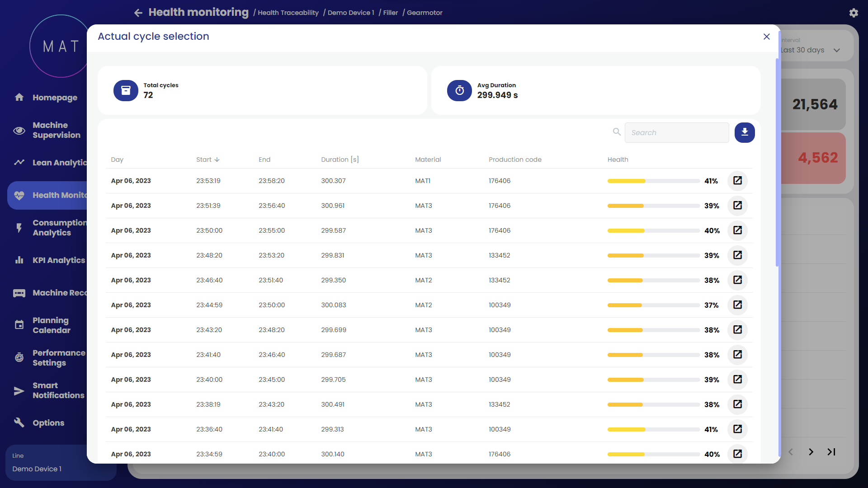Viewport: 868px width, 488px height.
Task: Close the Actual cycle selection dialog
Action: pos(766,37)
